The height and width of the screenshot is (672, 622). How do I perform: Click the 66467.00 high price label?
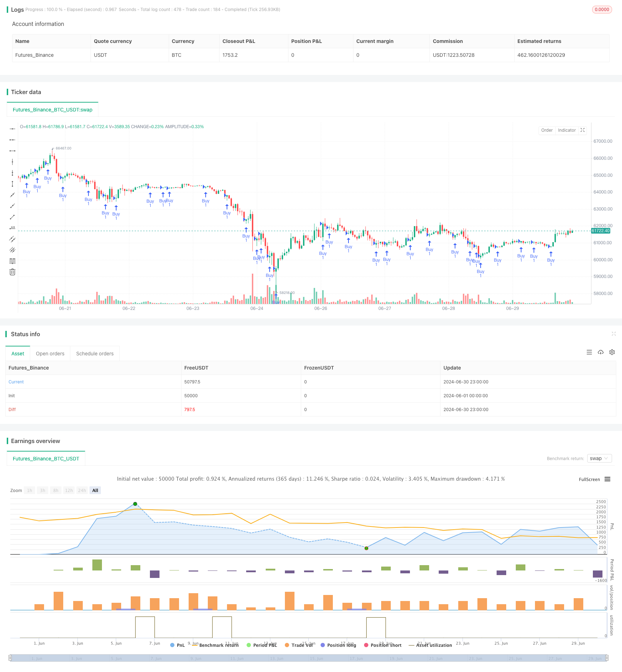(x=63, y=148)
